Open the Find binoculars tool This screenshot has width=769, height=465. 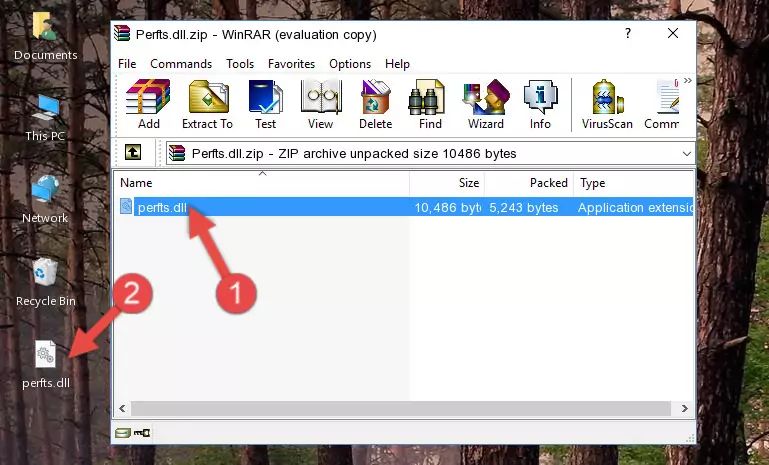coord(430,104)
